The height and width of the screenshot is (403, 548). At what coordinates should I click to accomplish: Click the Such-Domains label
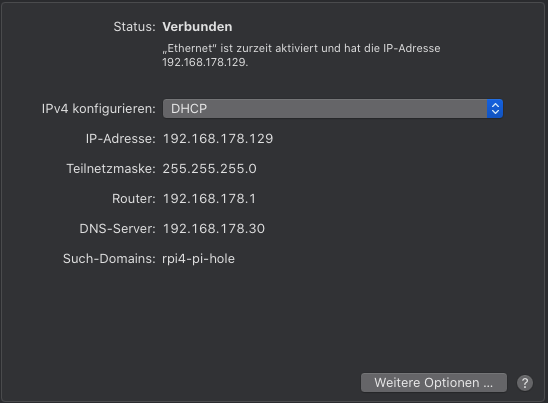(109, 259)
